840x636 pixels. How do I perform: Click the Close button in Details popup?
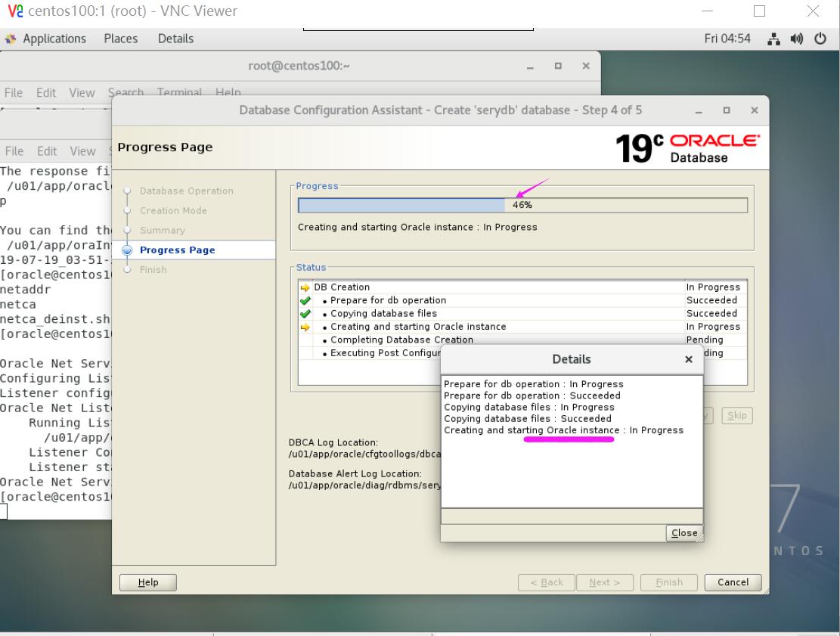coord(684,533)
